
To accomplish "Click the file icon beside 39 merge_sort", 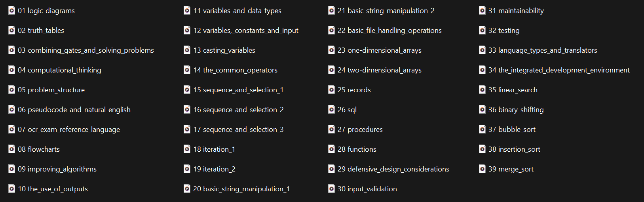I will [482, 169].
